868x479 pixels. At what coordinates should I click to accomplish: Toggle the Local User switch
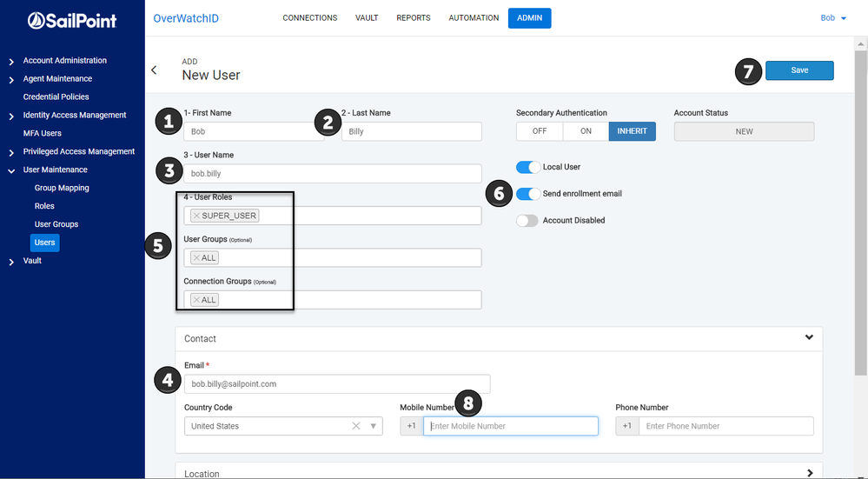pyautogui.click(x=528, y=167)
